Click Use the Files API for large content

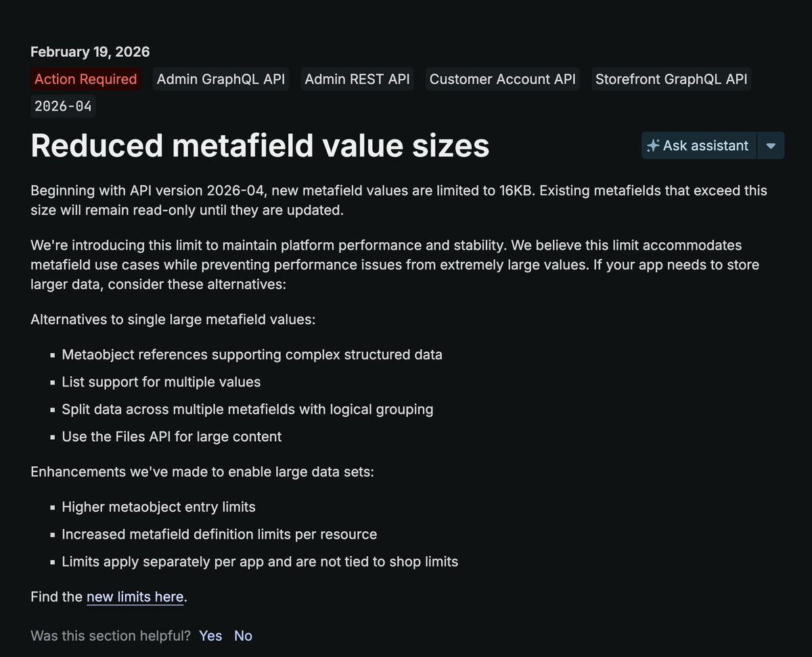(172, 437)
